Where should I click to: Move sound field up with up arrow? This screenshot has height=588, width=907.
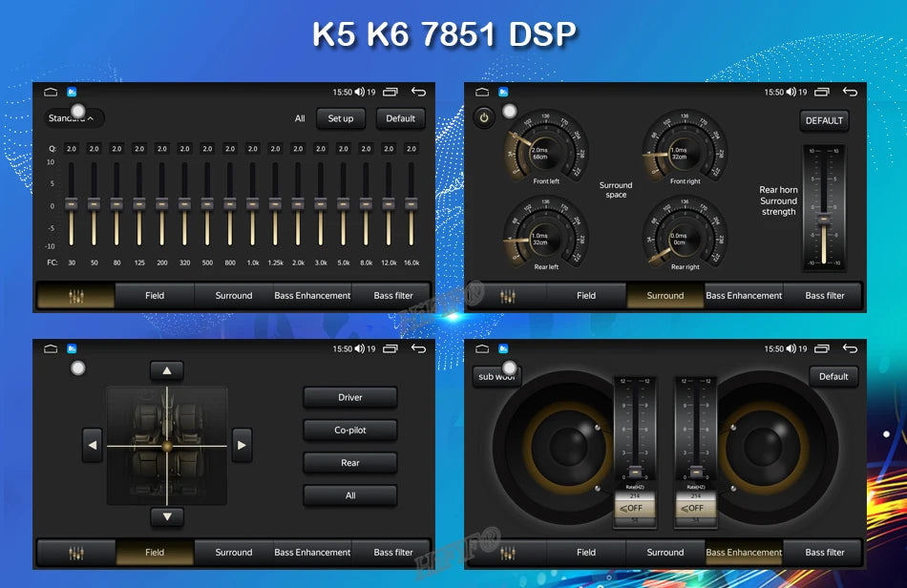point(166,370)
